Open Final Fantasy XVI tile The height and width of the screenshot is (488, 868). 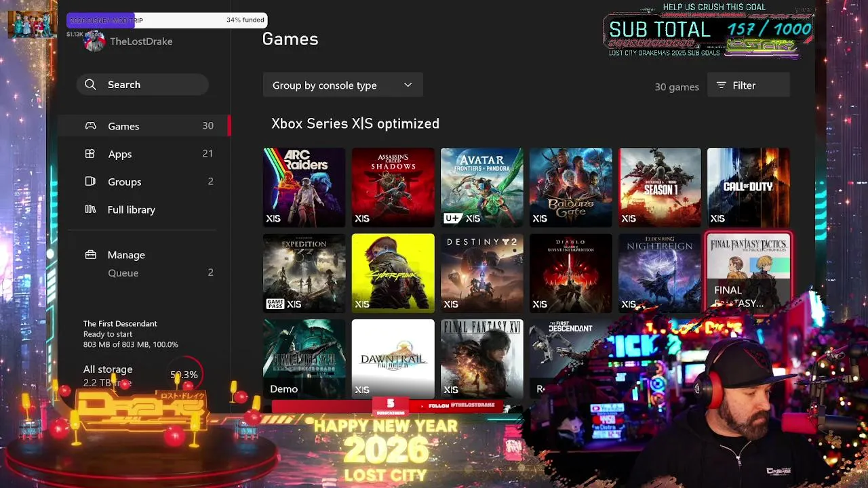[x=481, y=359]
